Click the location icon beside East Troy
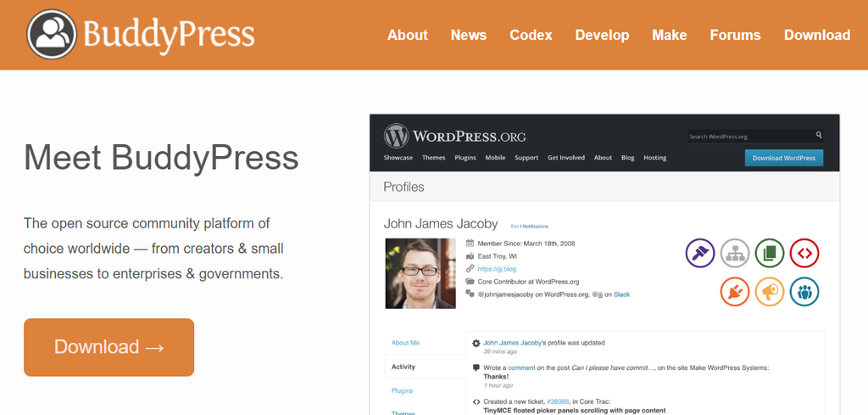Screen dimensions: 868x415 coord(470,256)
